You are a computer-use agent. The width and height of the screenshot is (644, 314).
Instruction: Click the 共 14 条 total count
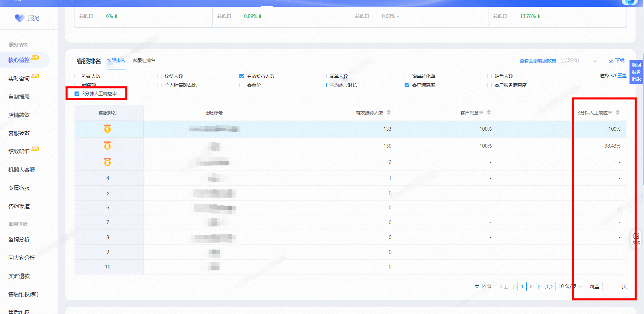click(x=483, y=286)
